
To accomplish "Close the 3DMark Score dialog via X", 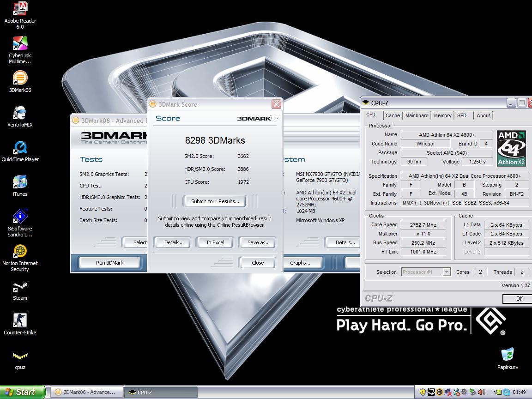I will coord(276,104).
